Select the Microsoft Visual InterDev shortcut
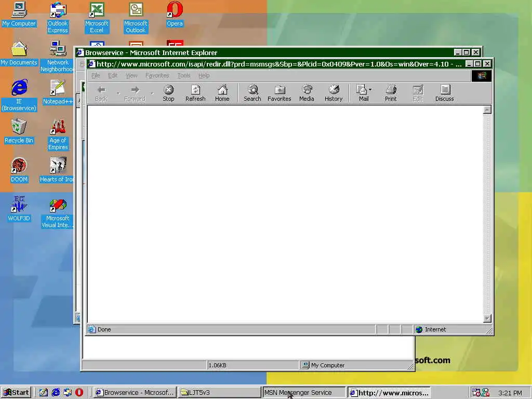 click(57, 212)
